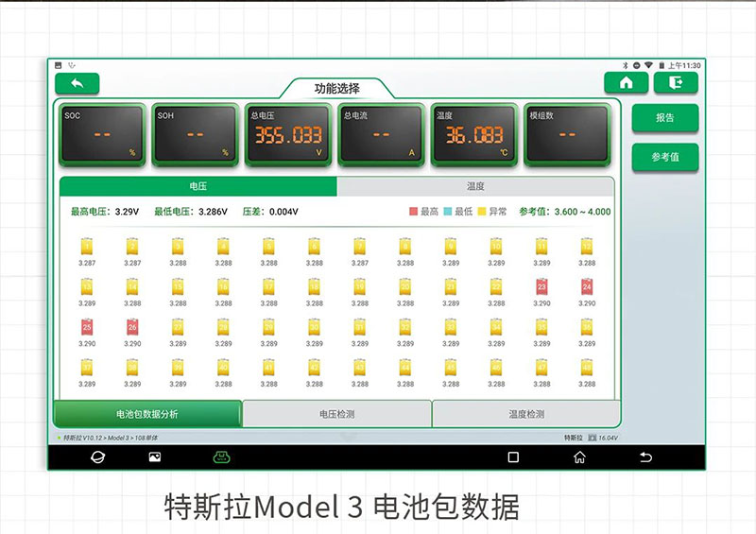756x534 pixels.
Task: Tap the green back arrow button
Action: click(77, 83)
